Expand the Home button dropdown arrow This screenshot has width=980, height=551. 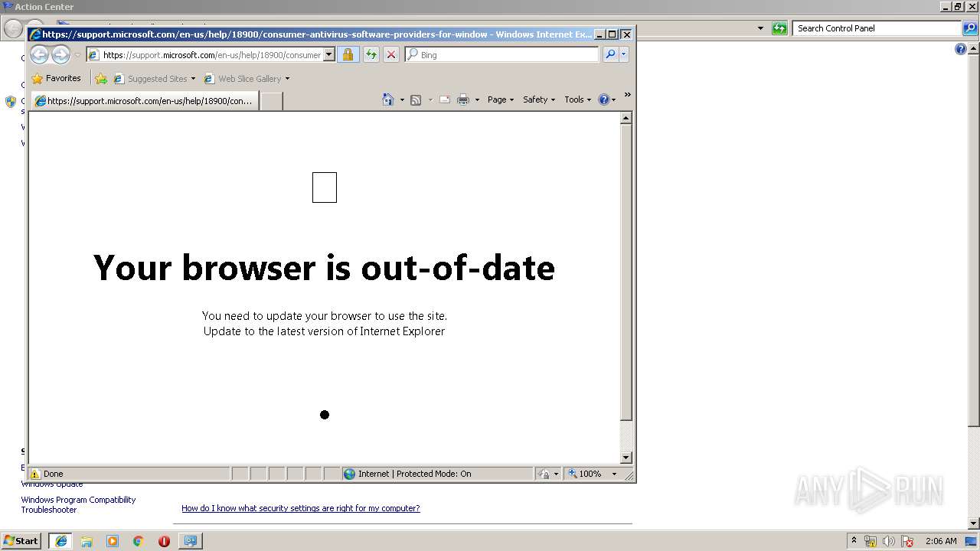click(x=402, y=99)
